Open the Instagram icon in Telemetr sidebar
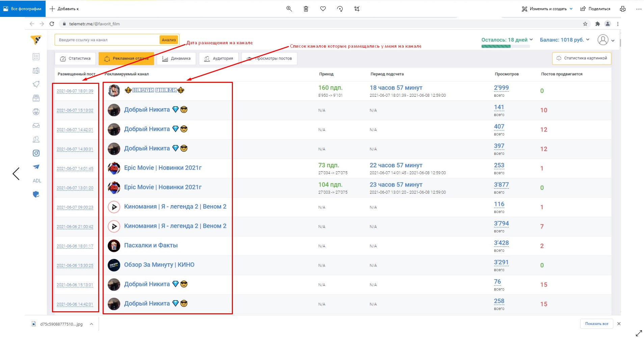Image resolution: width=644 pixels, height=338 pixels. click(36, 153)
